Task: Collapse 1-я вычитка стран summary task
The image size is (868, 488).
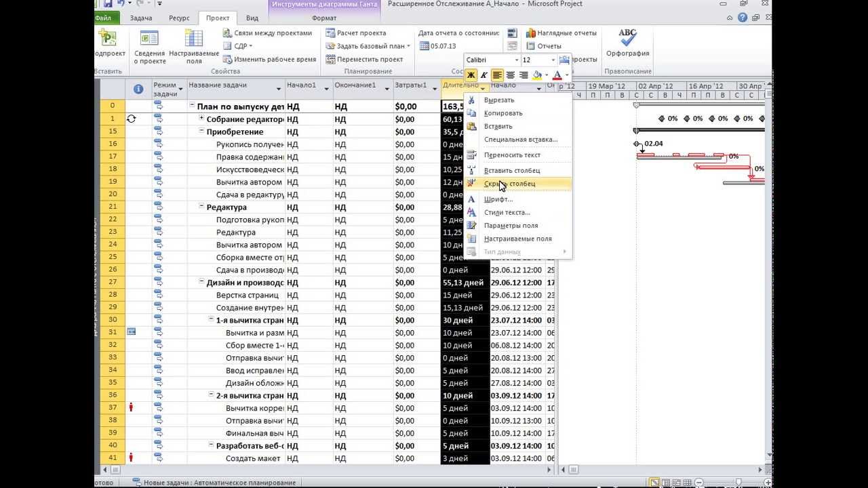Action: [211, 319]
